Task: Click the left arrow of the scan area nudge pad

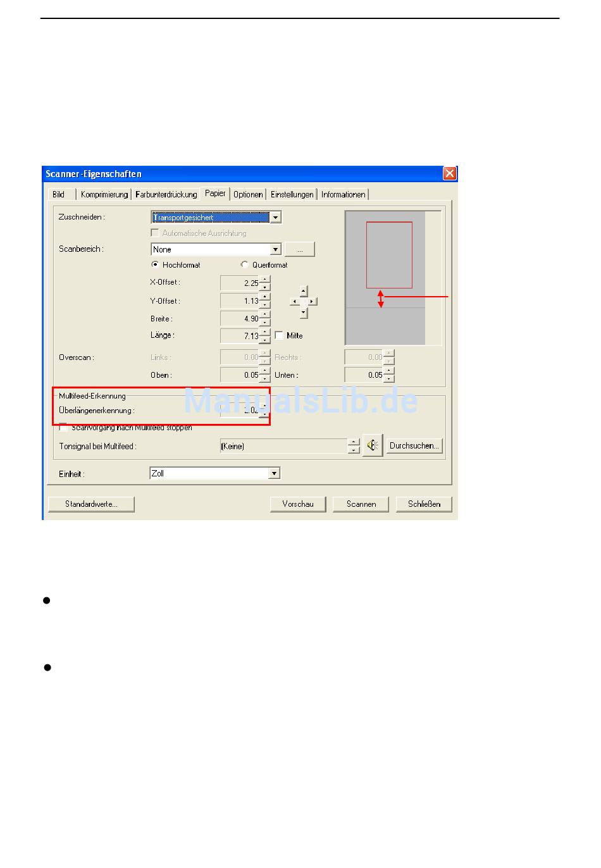Action: tap(294, 302)
